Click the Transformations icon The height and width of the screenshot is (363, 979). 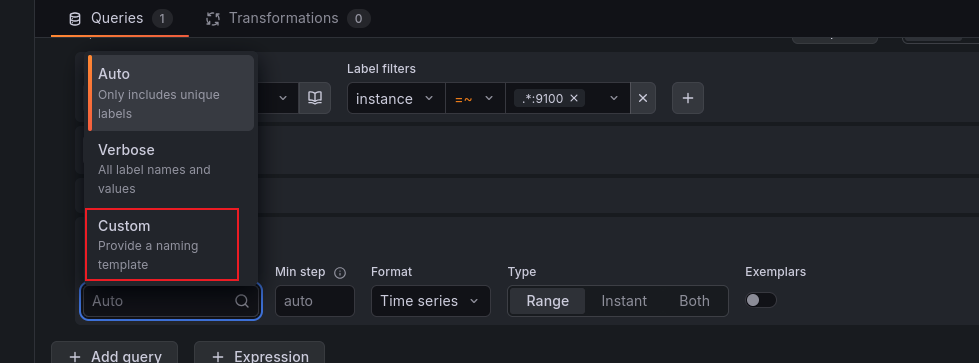tap(213, 19)
